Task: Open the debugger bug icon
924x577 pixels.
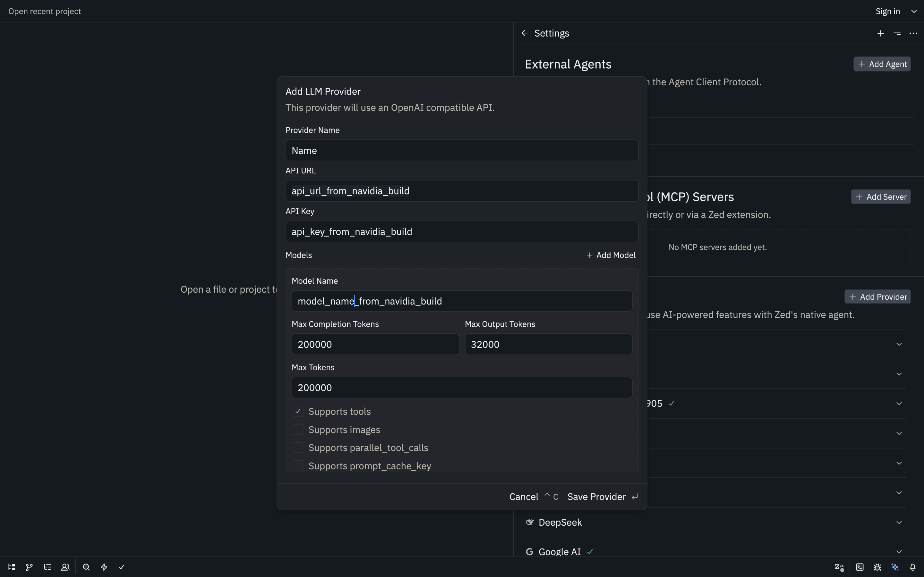Action: [877, 568]
